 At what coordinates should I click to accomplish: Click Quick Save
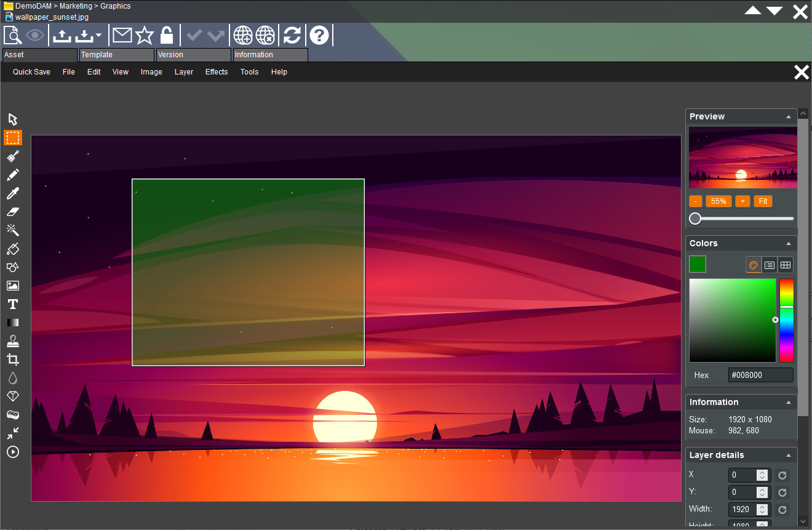tap(31, 72)
